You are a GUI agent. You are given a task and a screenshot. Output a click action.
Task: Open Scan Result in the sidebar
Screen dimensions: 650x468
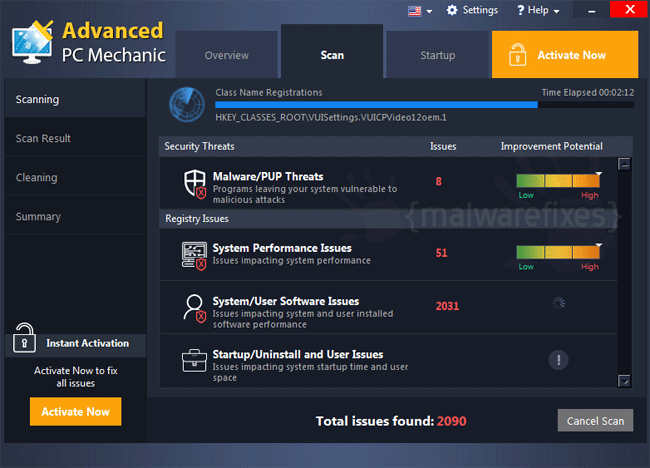75,138
